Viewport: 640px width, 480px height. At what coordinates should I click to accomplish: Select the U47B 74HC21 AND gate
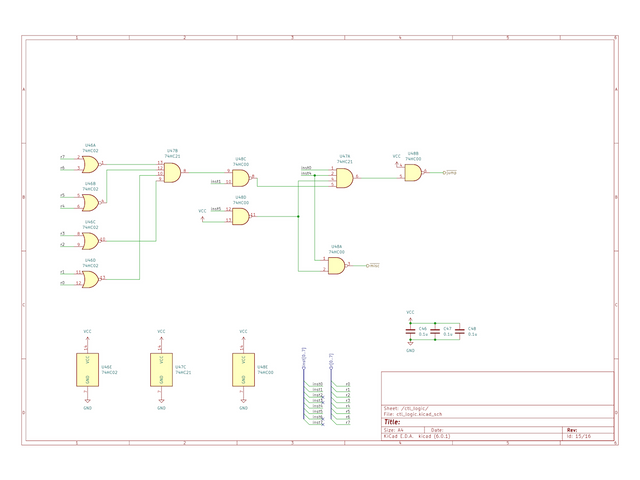(x=171, y=173)
